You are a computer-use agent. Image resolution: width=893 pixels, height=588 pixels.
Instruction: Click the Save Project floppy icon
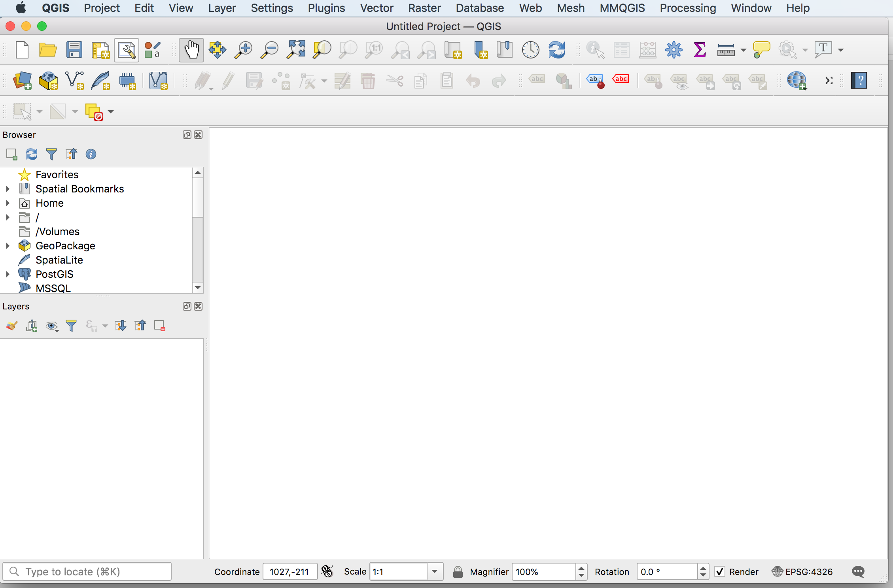(74, 50)
